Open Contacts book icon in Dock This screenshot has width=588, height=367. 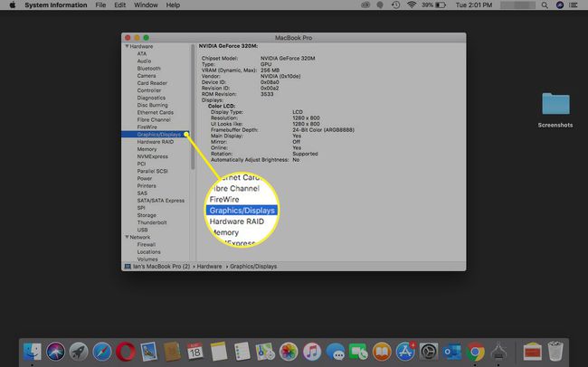pos(172,352)
